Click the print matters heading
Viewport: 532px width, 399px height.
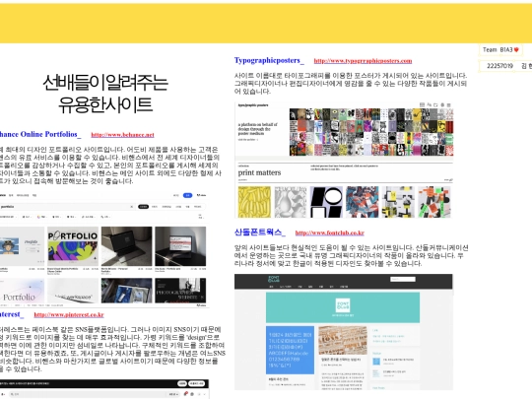point(259,172)
